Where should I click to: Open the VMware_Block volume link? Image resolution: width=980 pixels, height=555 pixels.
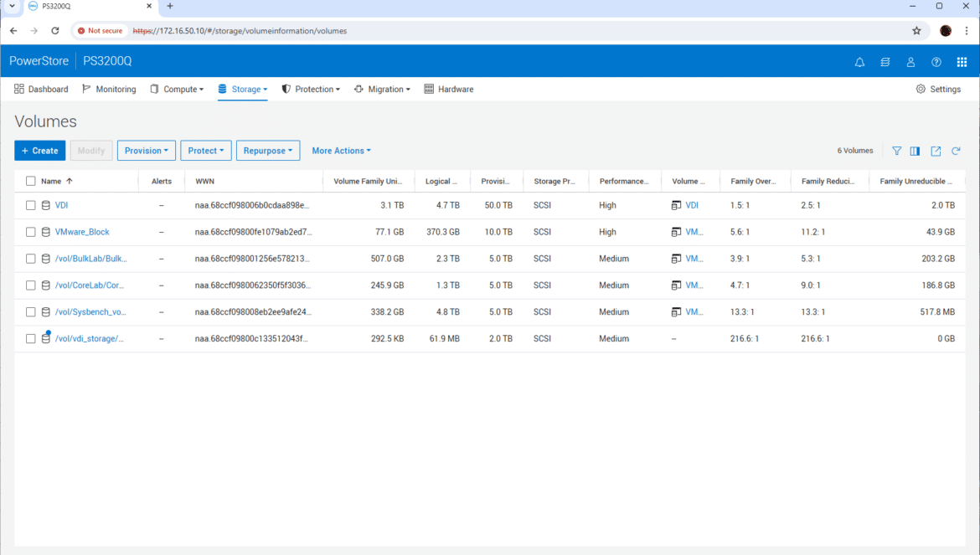click(x=82, y=232)
